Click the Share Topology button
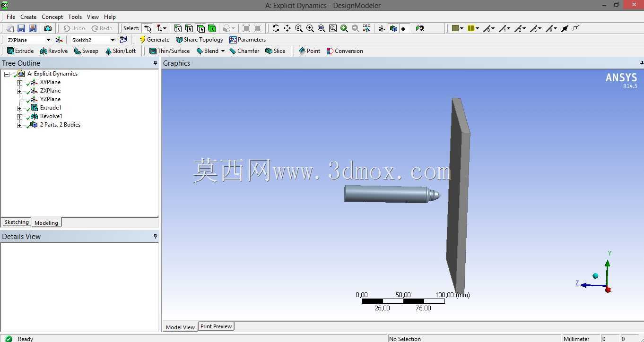The width and height of the screenshot is (644, 342). [200, 40]
